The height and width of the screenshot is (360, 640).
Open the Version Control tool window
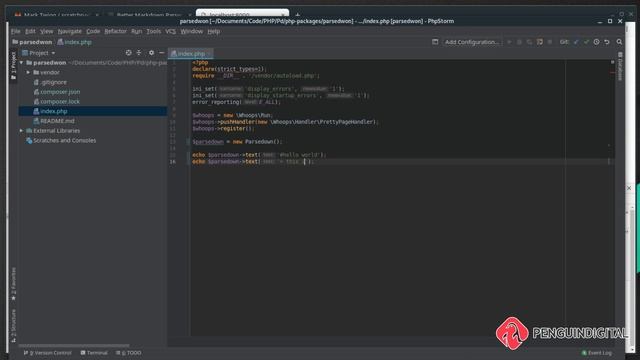(47, 353)
